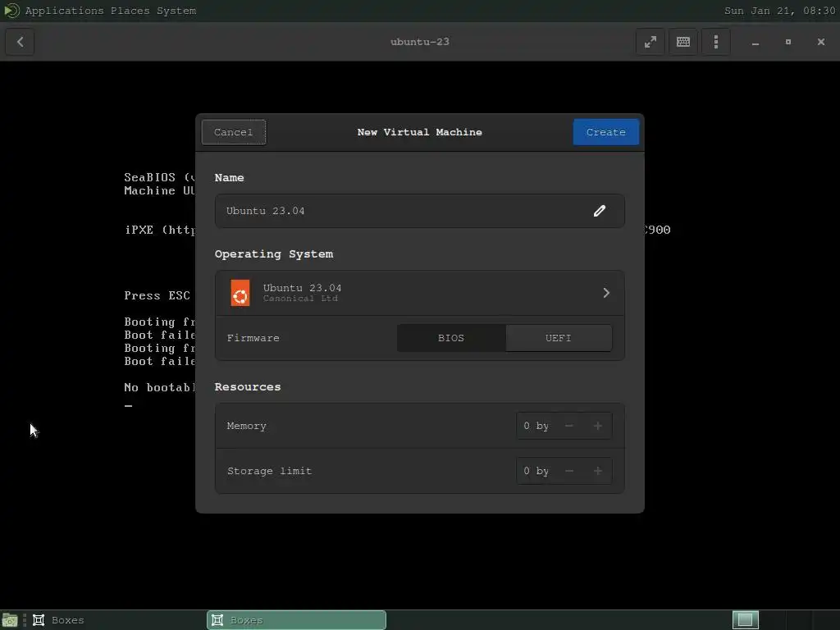This screenshot has width=840, height=630.
Task: Click the Ubuntu logo icon
Action: pyautogui.click(x=240, y=293)
